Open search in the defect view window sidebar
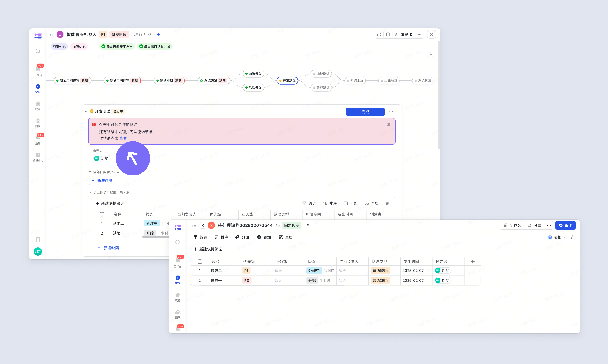 (x=178, y=242)
